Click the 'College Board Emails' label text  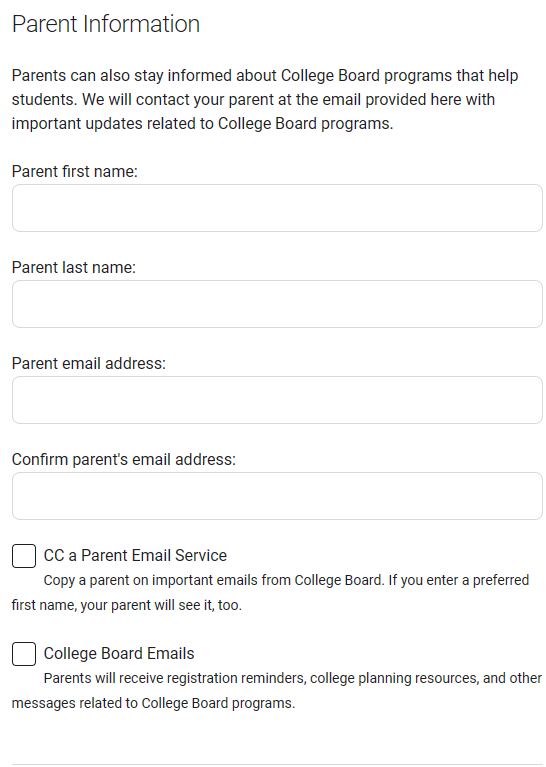tap(119, 654)
